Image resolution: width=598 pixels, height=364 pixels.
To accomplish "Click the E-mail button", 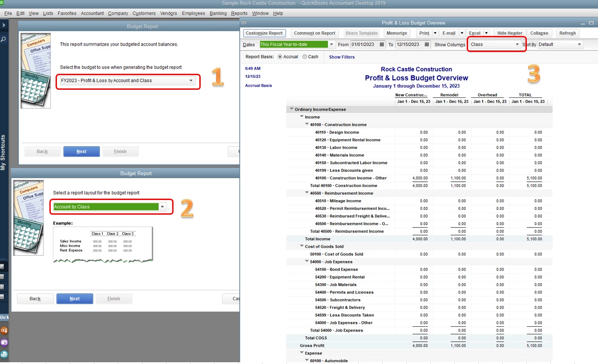I will [449, 33].
